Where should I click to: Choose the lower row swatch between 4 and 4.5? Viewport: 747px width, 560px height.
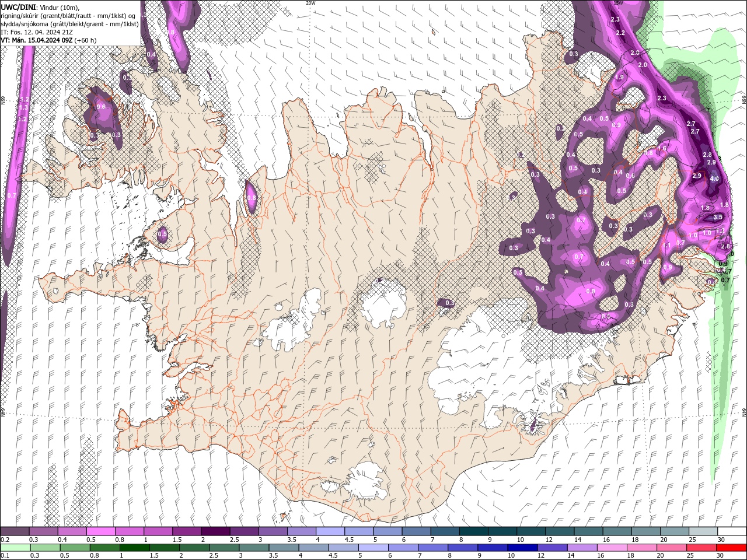[x=314, y=548]
